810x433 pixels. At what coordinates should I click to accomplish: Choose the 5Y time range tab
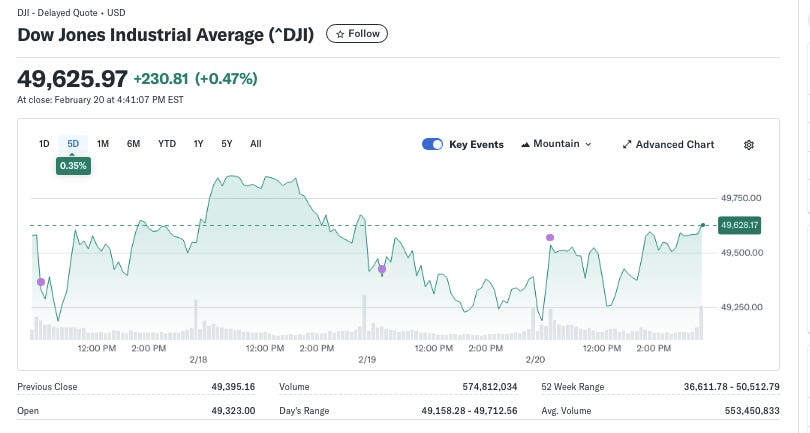click(x=227, y=144)
